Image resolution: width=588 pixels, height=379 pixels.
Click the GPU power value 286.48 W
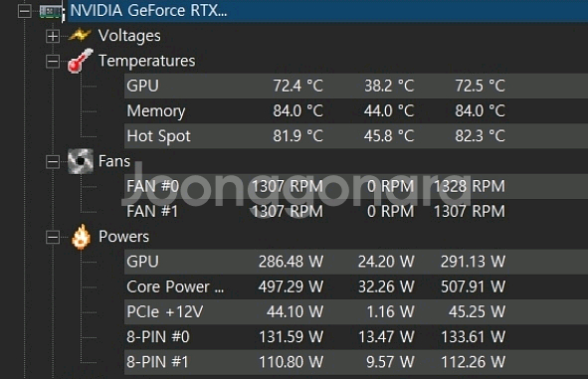coord(291,262)
